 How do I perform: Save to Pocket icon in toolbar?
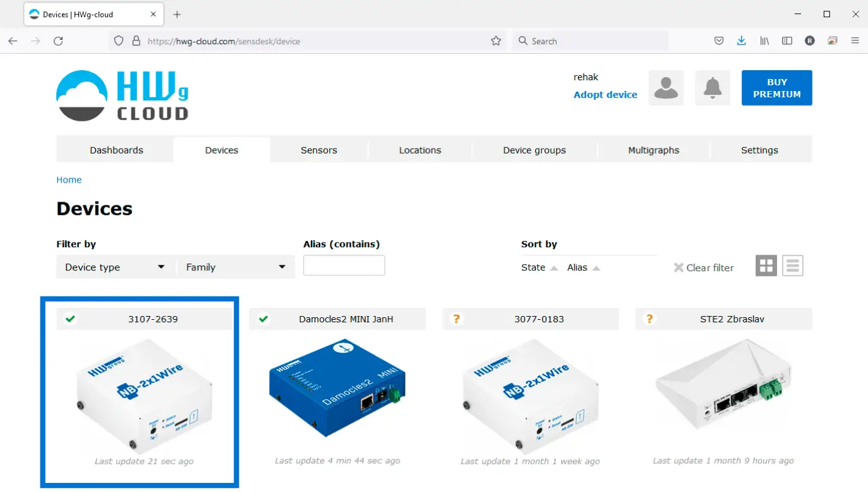click(719, 41)
